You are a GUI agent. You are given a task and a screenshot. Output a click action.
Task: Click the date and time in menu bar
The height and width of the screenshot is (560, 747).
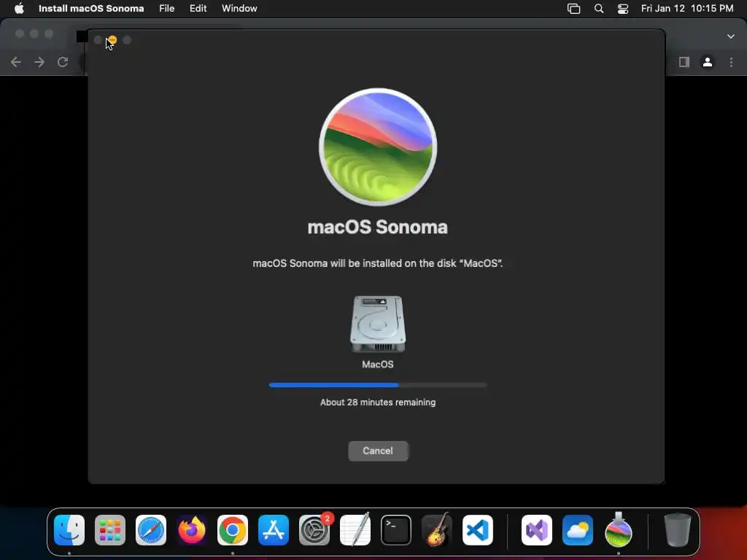(x=687, y=8)
